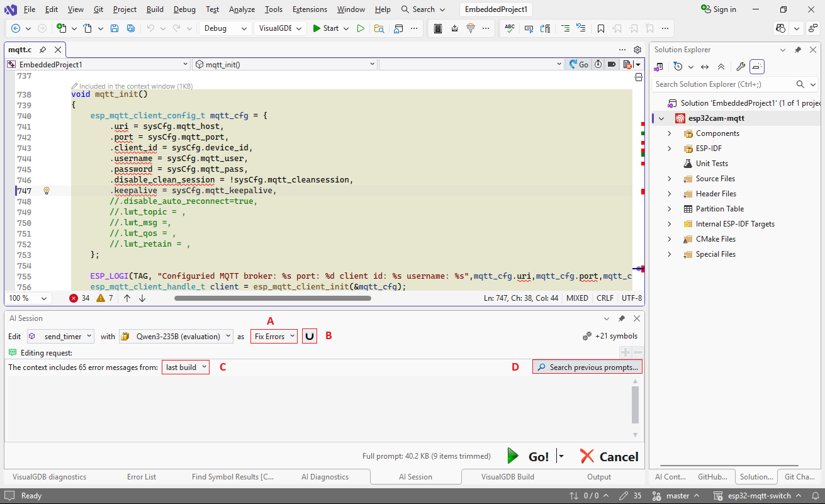Toggle the pin on the mqtt.c tab
The image size is (825, 504).
point(43,50)
